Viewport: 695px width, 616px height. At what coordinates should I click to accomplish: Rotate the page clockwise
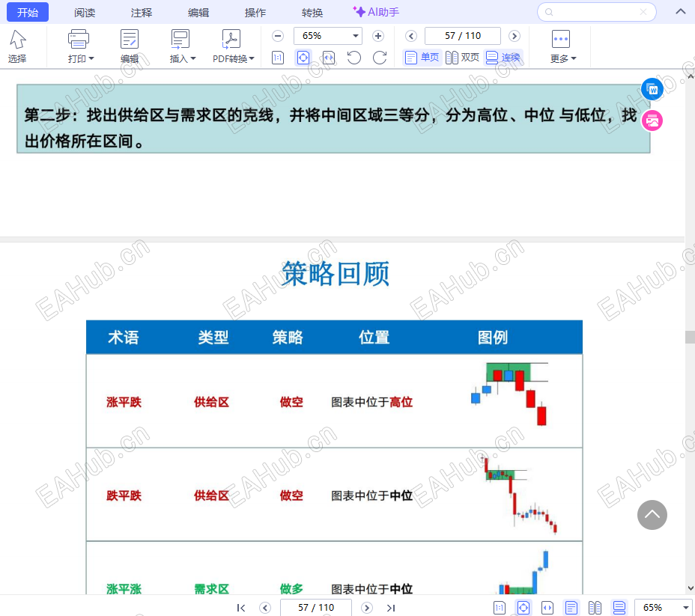click(380, 58)
